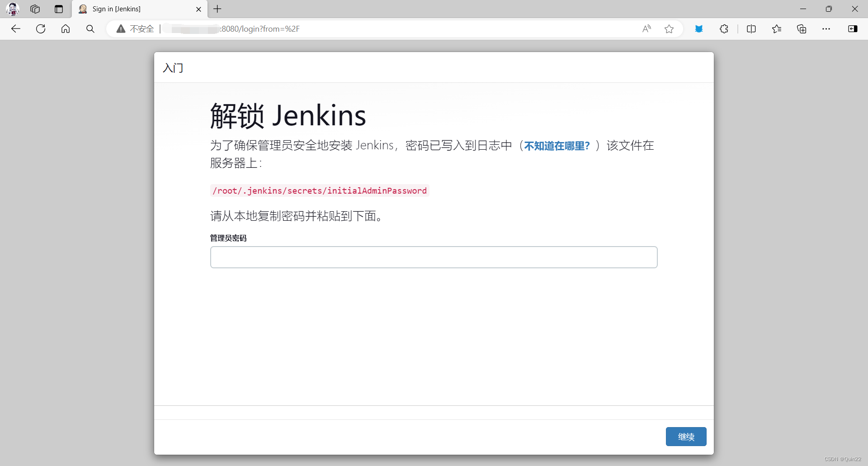868x466 pixels.
Task: Click '请从本地复制密码并粘贴到下面' instruction text
Action: (297, 216)
